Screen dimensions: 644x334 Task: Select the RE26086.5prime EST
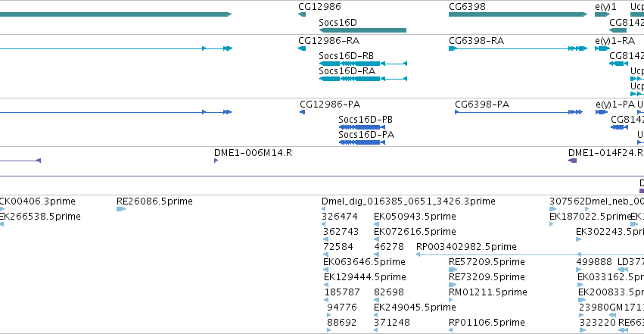coord(121,209)
